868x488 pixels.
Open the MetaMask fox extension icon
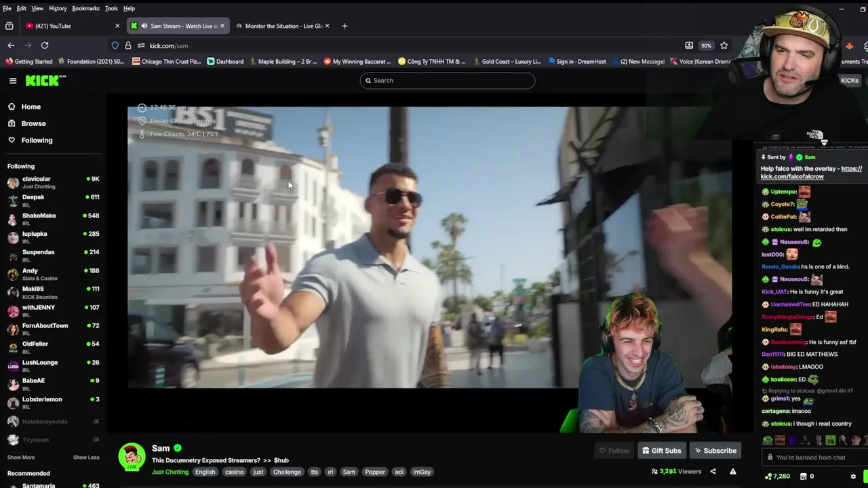pyautogui.click(x=849, y=45)
